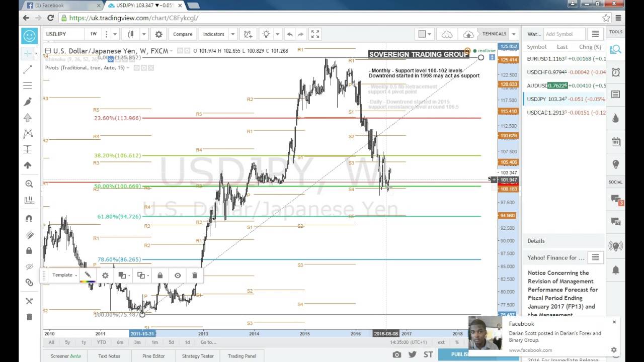Select USDJPY row in the watchlist

coord(564,99)
